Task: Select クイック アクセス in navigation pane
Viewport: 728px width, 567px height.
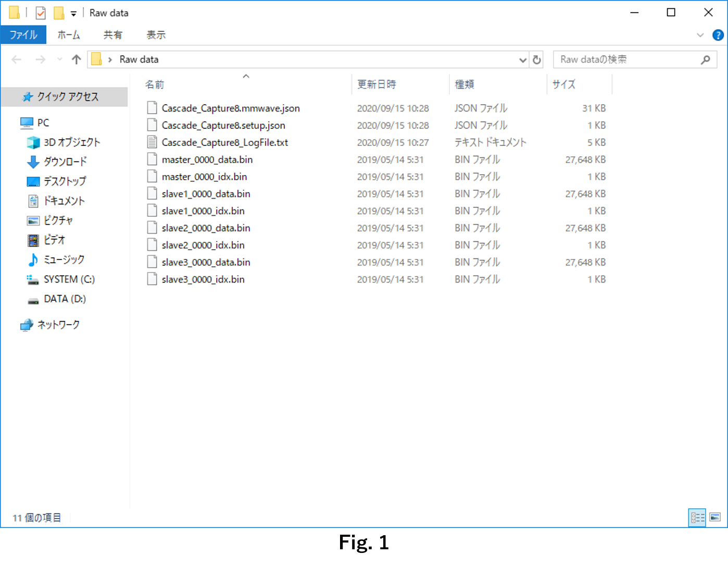Action: tap(65, 96)
